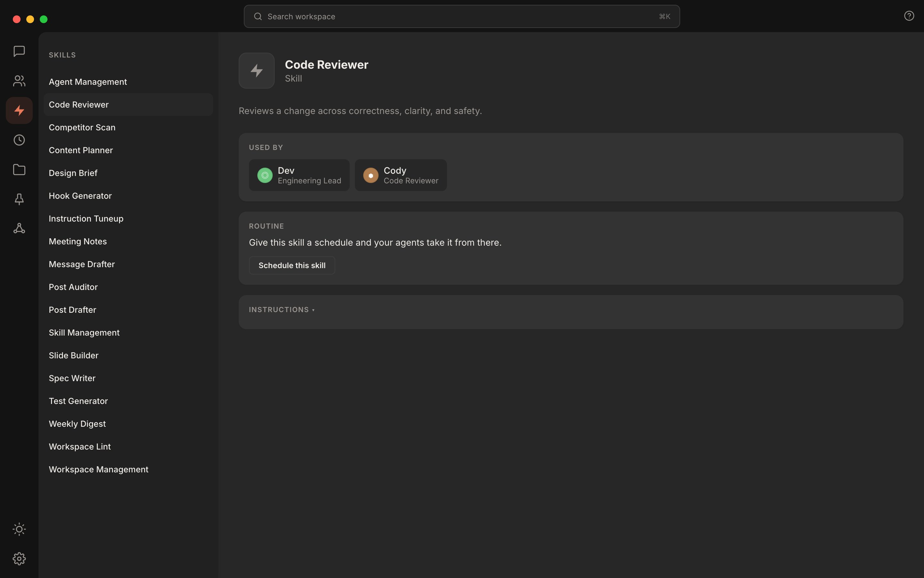Open the Design Brief skill
The image size is (924, 578).
point(128,173)
